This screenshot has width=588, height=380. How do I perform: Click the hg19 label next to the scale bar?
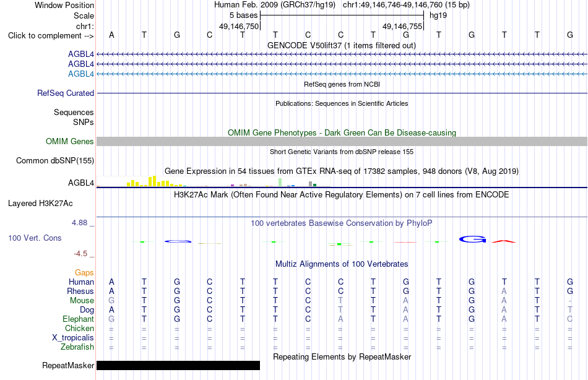pos(438,15)
